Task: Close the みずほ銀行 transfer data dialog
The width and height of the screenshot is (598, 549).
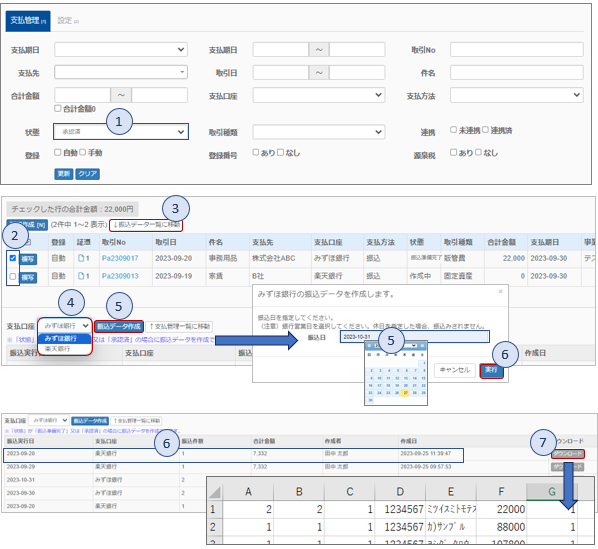Action: tap(500, 292)
